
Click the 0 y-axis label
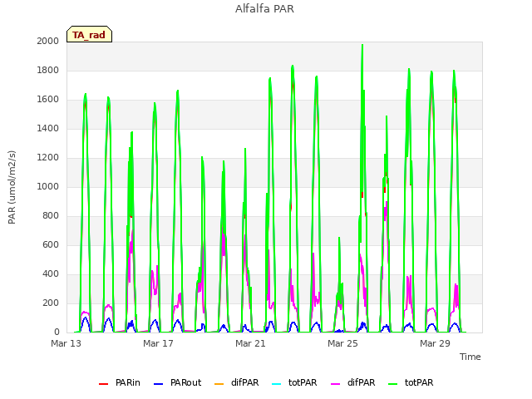tap(57, 332)
